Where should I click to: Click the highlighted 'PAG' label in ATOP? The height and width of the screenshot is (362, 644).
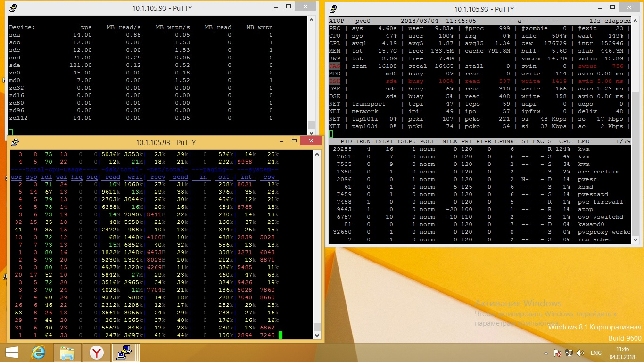click(335, 66)
